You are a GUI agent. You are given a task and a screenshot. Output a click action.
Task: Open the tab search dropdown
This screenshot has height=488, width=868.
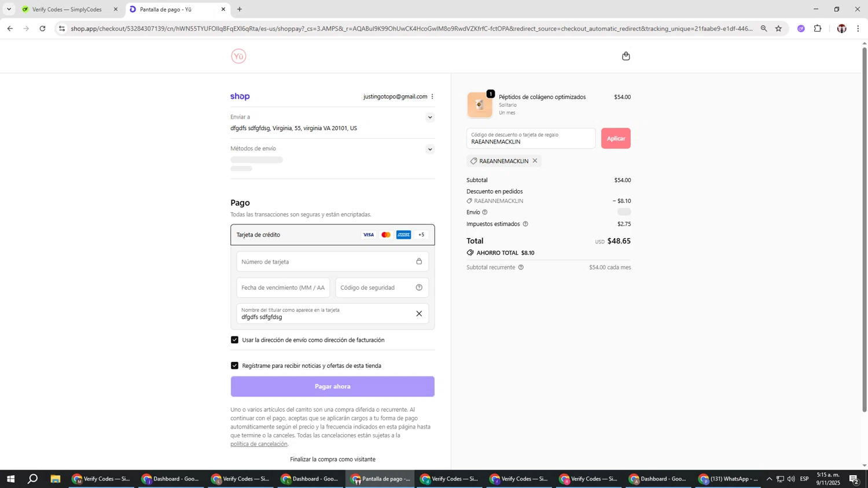coord(9,9)
